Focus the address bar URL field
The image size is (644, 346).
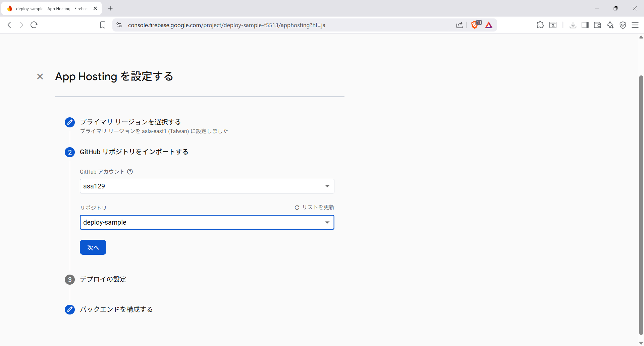pyautogui.click(x=227, y=25)
